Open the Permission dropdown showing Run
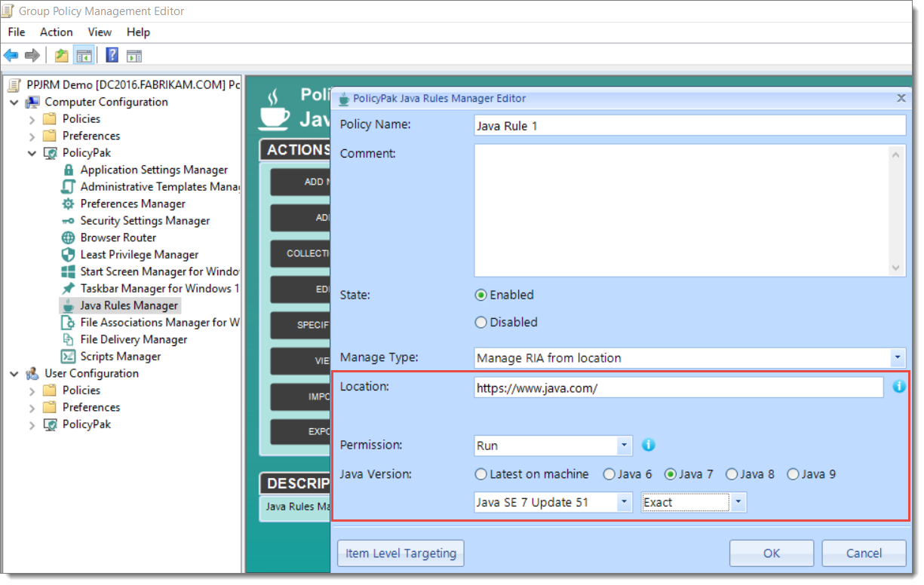The image size is (924, 585). pos(625,446)
